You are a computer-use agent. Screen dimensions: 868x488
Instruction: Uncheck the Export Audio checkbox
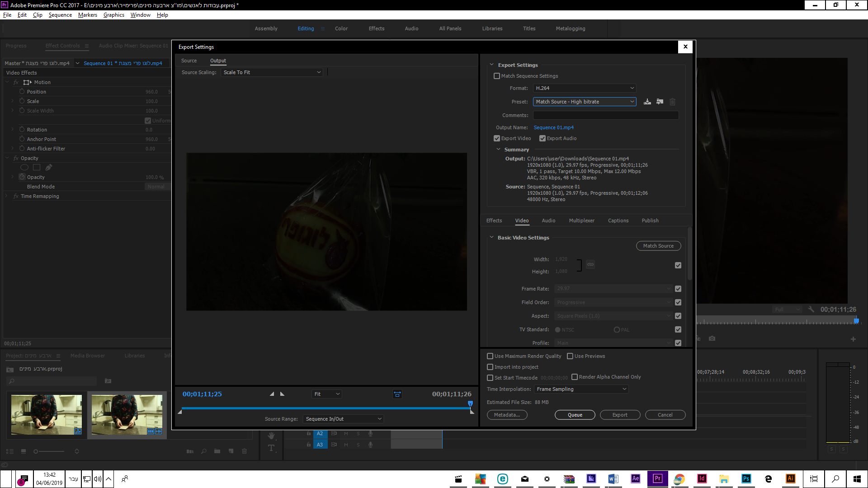[542, 138]
